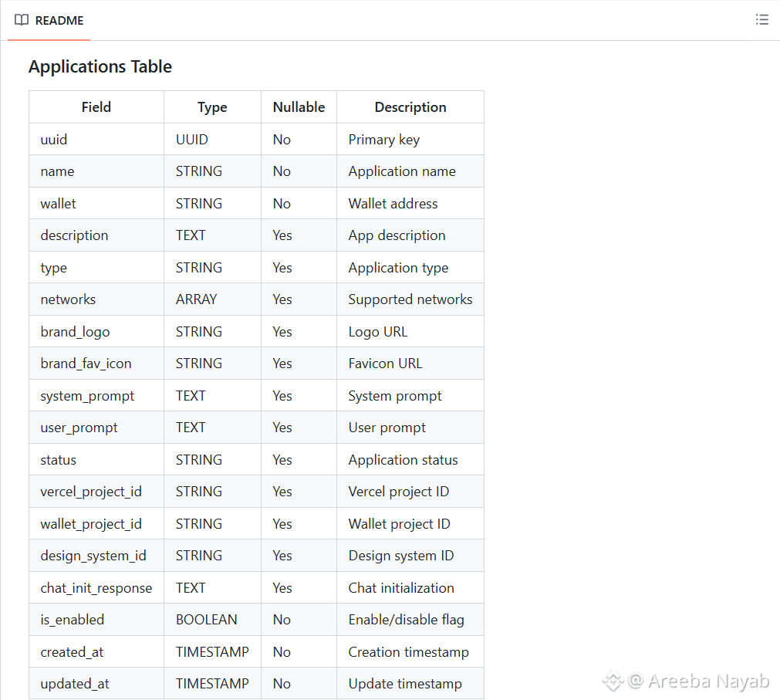Click the vercel_project_id field cell
The height and width of the screenshot is (700, 780).
click(x=96, y=492)
